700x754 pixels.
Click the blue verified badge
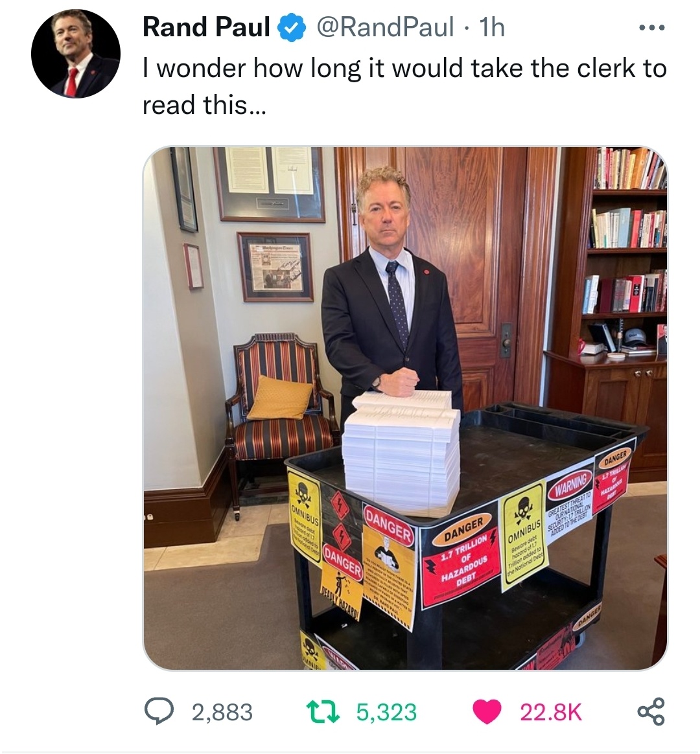tap(292, 27)
